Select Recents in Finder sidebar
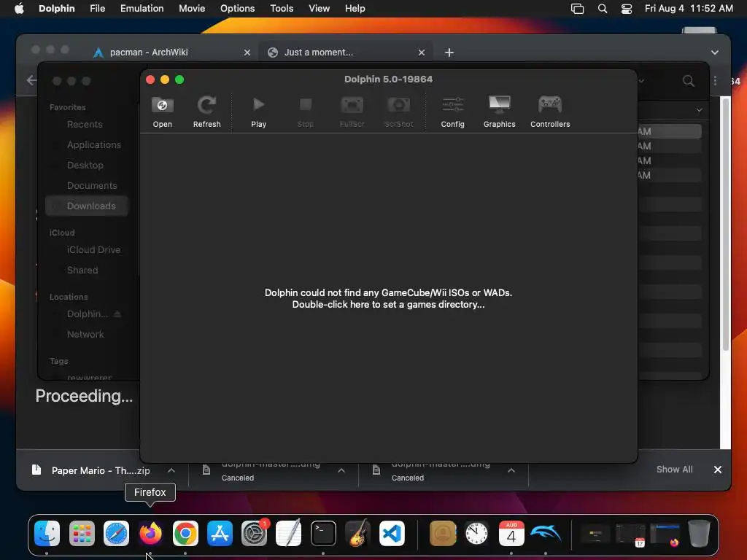Image resolution: width=747 pixels, height=560 pixels. (x=85, y=124)
